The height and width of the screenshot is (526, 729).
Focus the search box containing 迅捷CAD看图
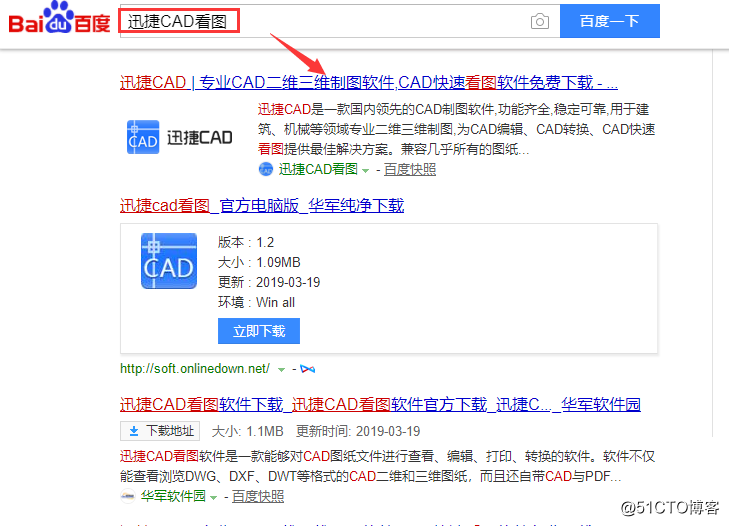340,21
